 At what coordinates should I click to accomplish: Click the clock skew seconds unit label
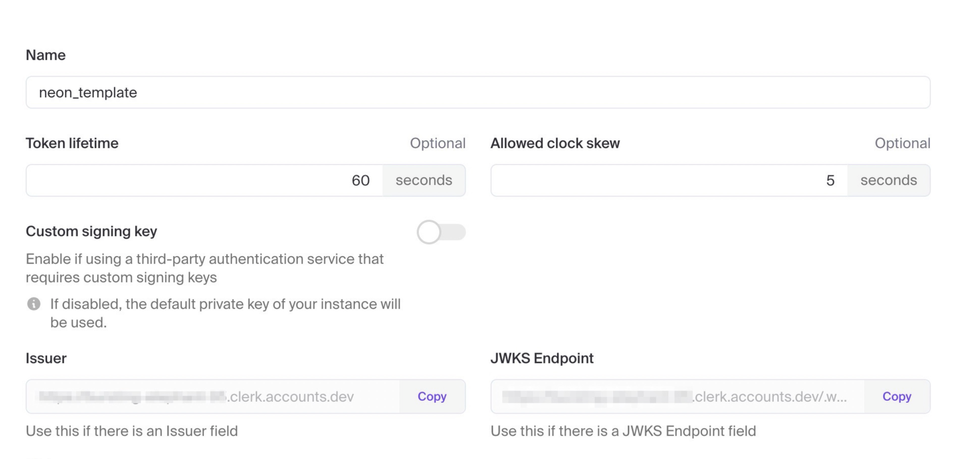[889, 180]
